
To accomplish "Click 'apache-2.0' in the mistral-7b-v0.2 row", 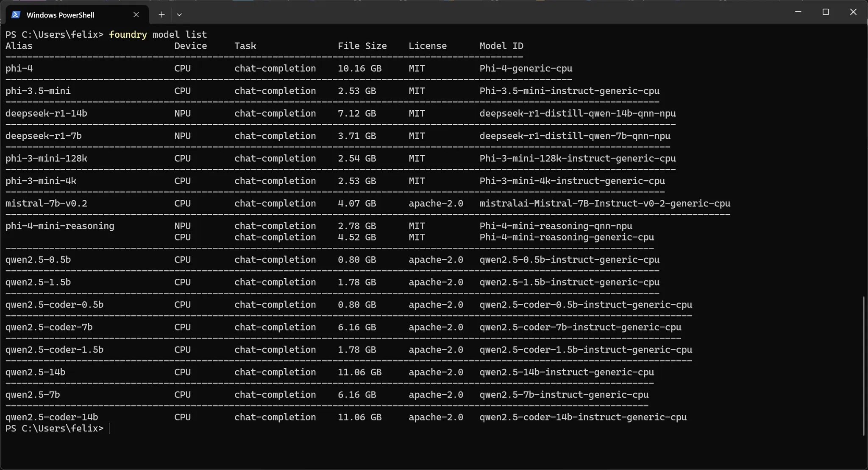I will click(x=436, y=203).
